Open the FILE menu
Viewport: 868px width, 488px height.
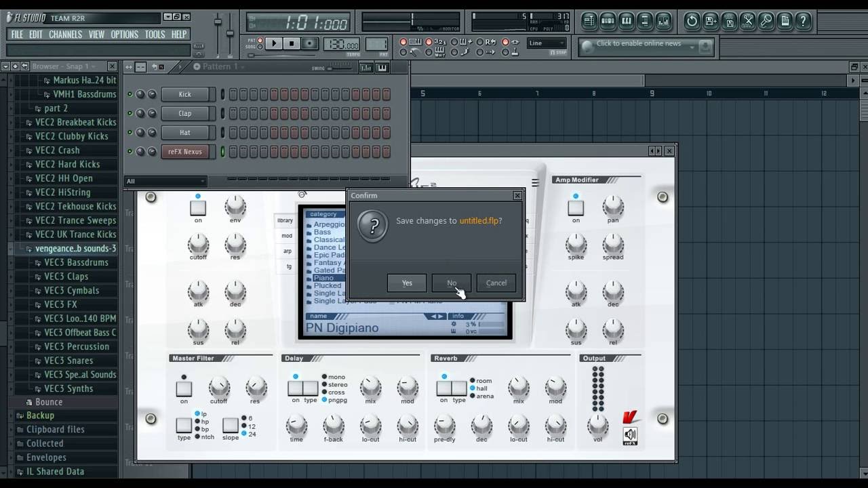point(17,34)
